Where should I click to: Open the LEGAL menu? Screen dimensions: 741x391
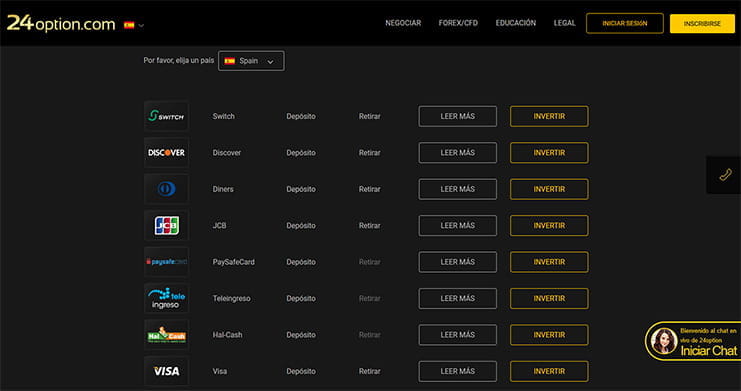point(564,23)
